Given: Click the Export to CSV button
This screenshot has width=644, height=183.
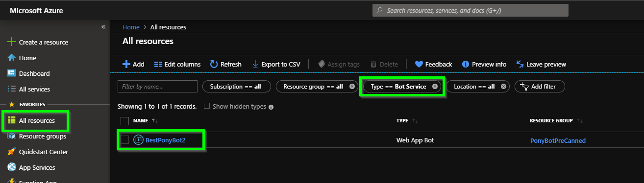Looking at the screenshot, I should point(276,64).
